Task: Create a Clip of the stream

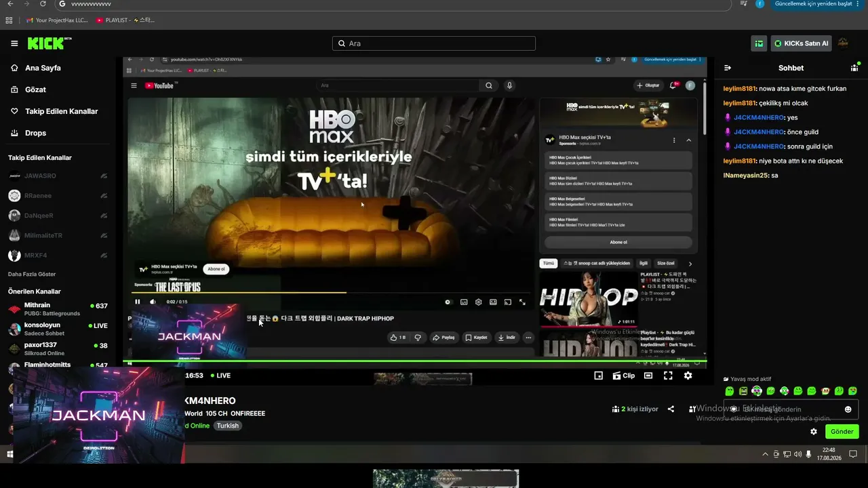Action: [624, 375]
